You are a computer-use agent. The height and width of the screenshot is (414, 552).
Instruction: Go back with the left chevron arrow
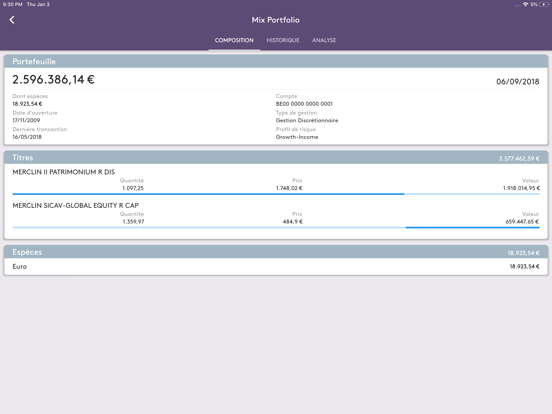(x=12, y=20)
